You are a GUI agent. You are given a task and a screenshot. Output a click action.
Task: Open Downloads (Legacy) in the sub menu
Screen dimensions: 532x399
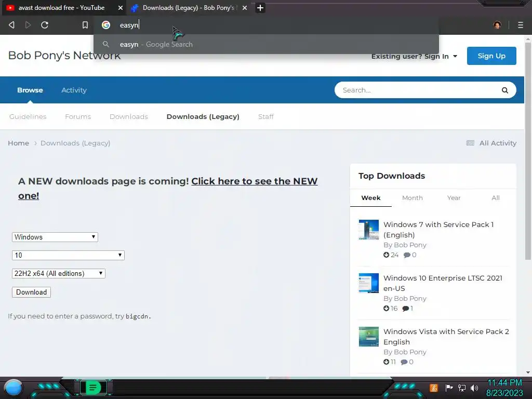click(x=203, y=117)
